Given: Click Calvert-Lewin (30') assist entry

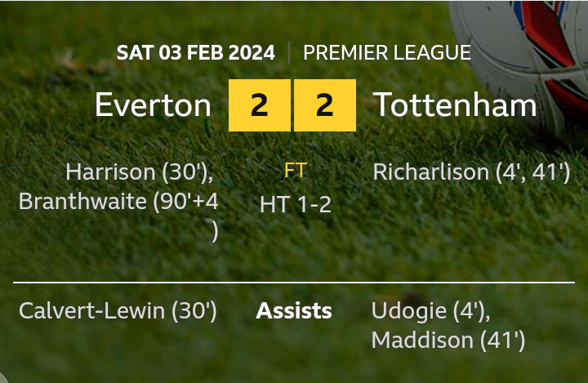Looking at the screenshot, I should tap(118, 311).
